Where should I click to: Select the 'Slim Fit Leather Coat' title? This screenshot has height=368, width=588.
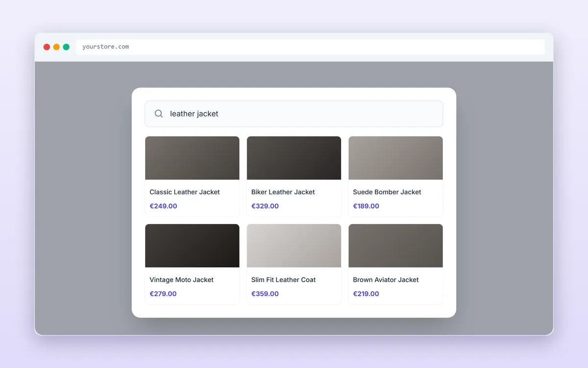[284, 280]
